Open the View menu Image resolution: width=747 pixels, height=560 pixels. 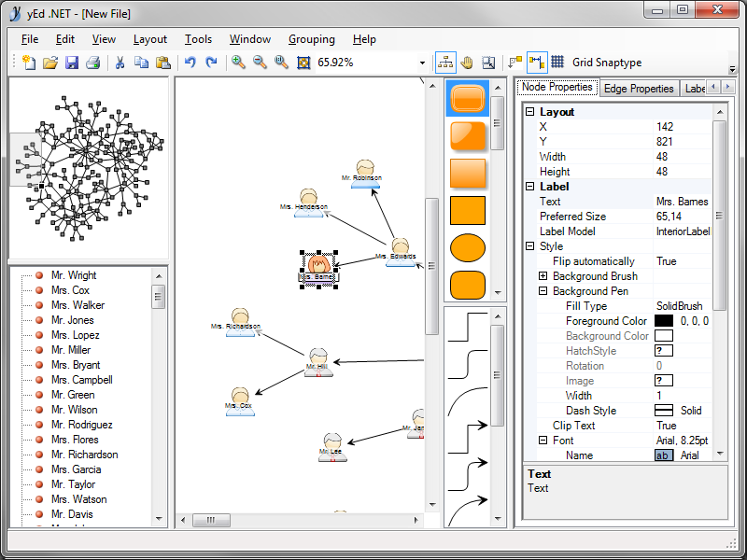pos(104,39)
